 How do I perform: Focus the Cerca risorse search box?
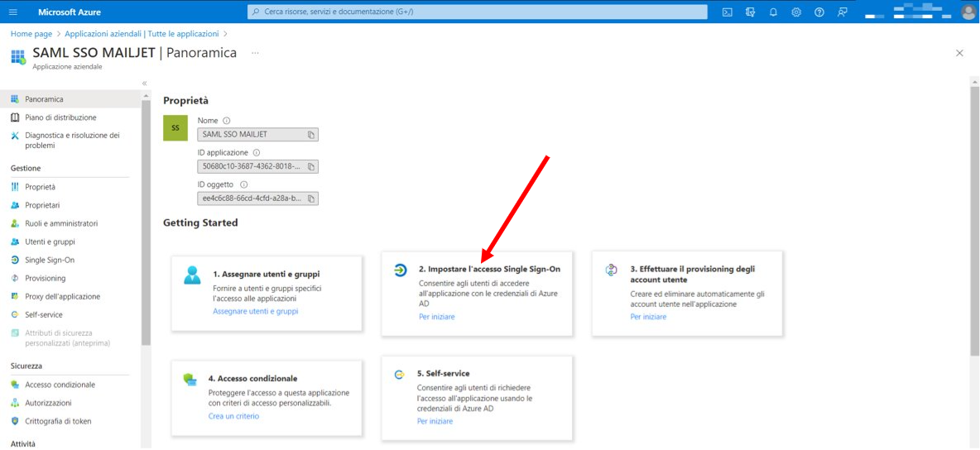(478, 12)
